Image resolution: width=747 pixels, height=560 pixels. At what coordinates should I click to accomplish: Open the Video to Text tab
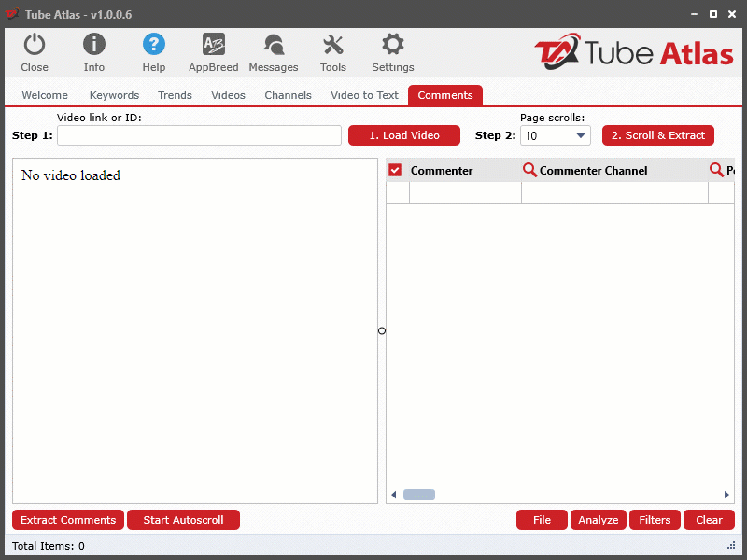tap(364, 95)
